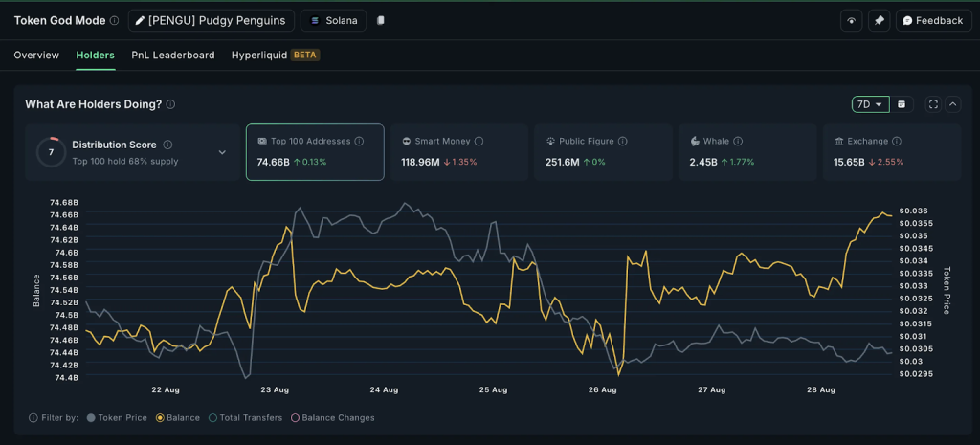The height and width of the screenshot is (445, 980).
Task: Click the Top 100 hold 68% supply text
Action: click(125, 161)
